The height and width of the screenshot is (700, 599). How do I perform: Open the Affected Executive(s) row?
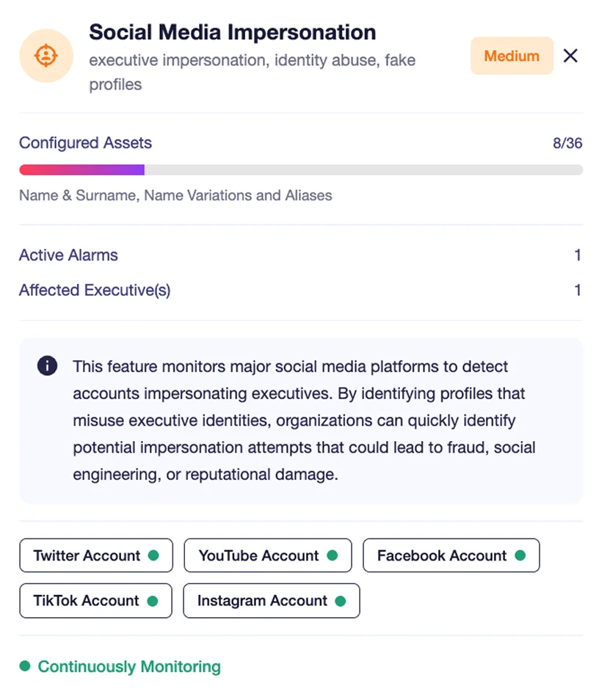click(x=300, y=290)
